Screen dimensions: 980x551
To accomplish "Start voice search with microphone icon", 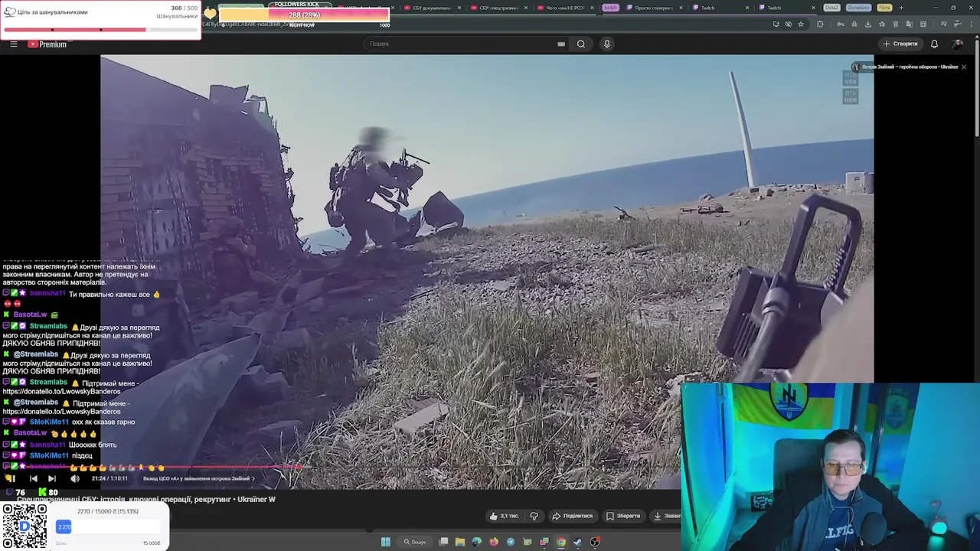I will (607, 44).
